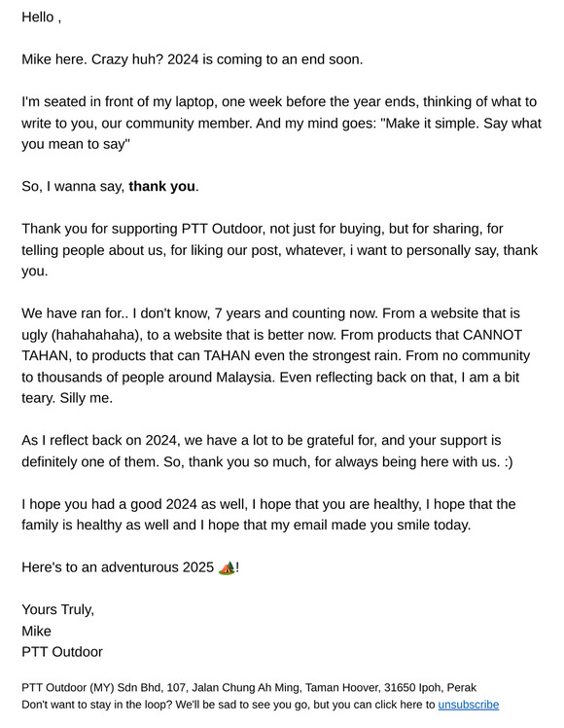Click the "Silly me." sentence
The height and width of the screenshot is (728, 564).
point(87,398)
